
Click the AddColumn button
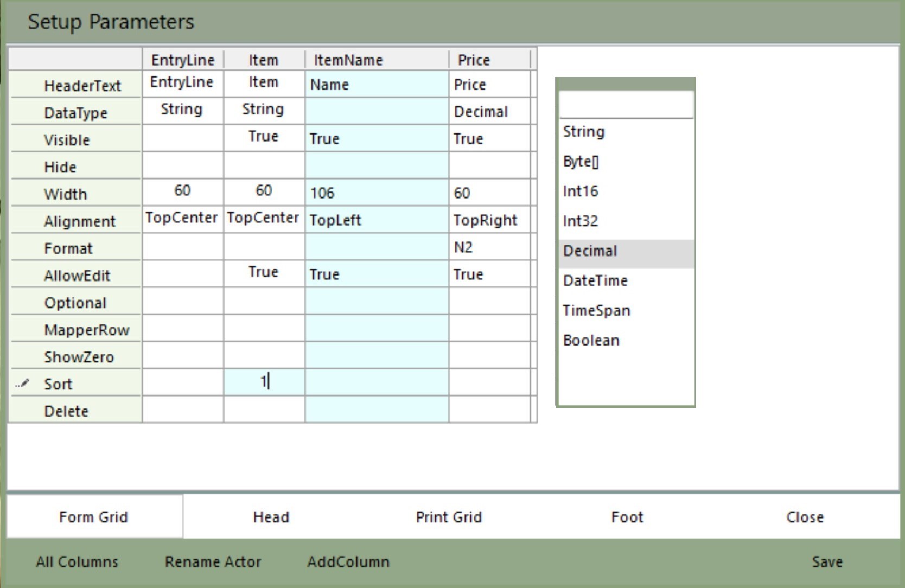[348, 562]
